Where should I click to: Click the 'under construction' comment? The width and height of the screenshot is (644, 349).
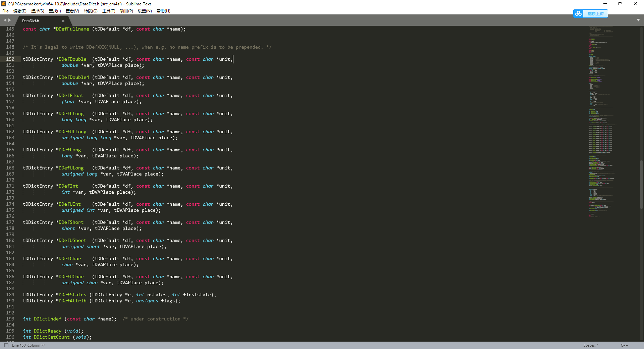click(x=156, y=319)
